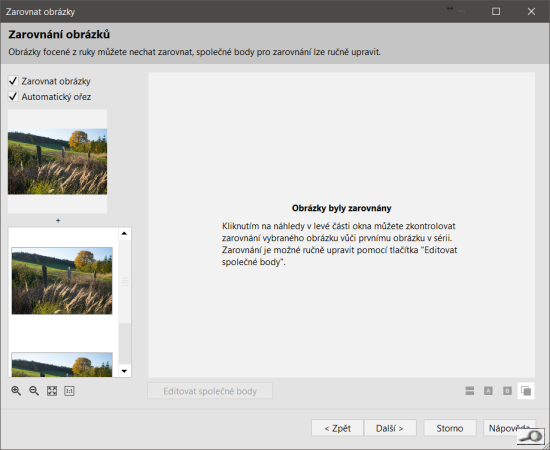Image resolution: width=550 pixels, height=450 pixels.
Task: Set preview zoom to 1:1
Action: point(69,391)
